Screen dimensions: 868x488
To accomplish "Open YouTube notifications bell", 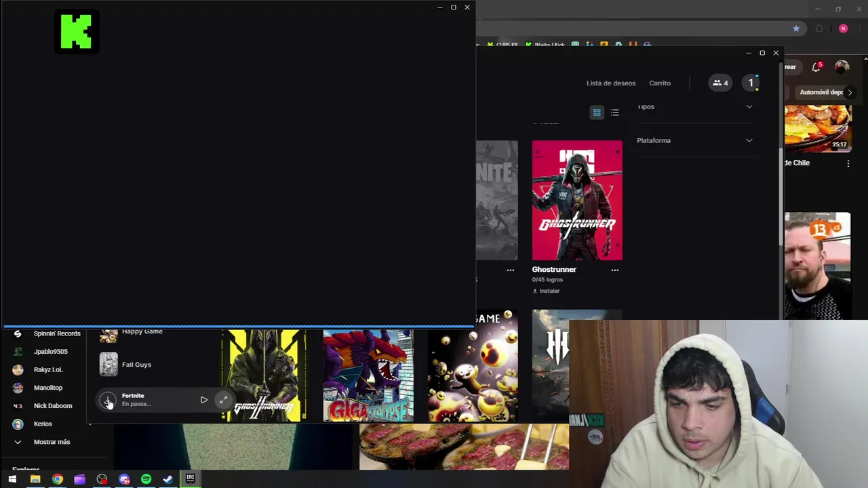I will [816, 67].
